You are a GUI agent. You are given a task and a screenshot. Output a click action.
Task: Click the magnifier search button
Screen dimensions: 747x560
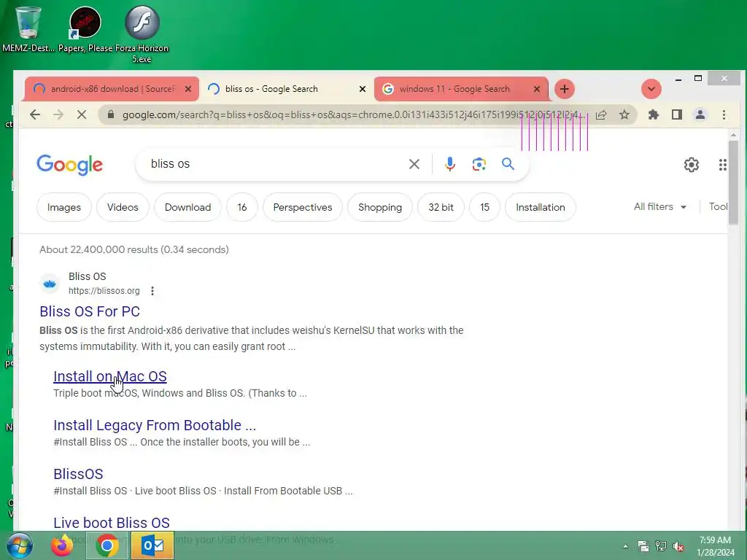click(x=508, y=164)
